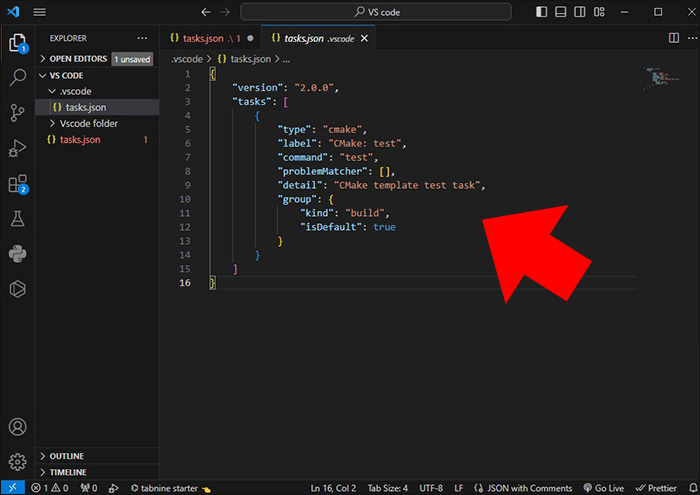Expand the Vscode folder tree item
This screenshot has height=495, width=700.
pos(88,123)
